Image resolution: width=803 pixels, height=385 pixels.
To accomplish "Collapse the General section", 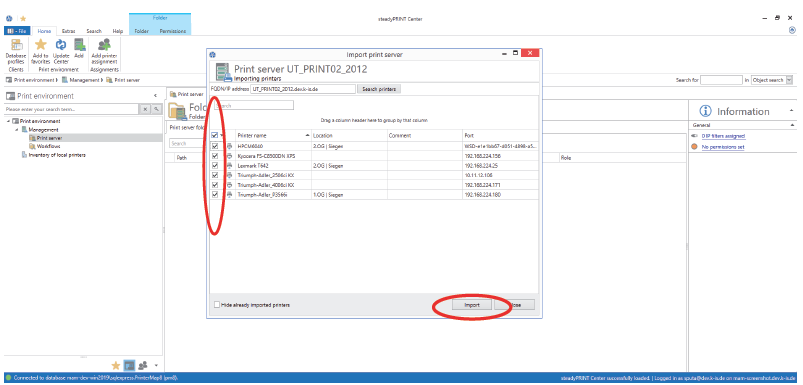I will (793, 125).
